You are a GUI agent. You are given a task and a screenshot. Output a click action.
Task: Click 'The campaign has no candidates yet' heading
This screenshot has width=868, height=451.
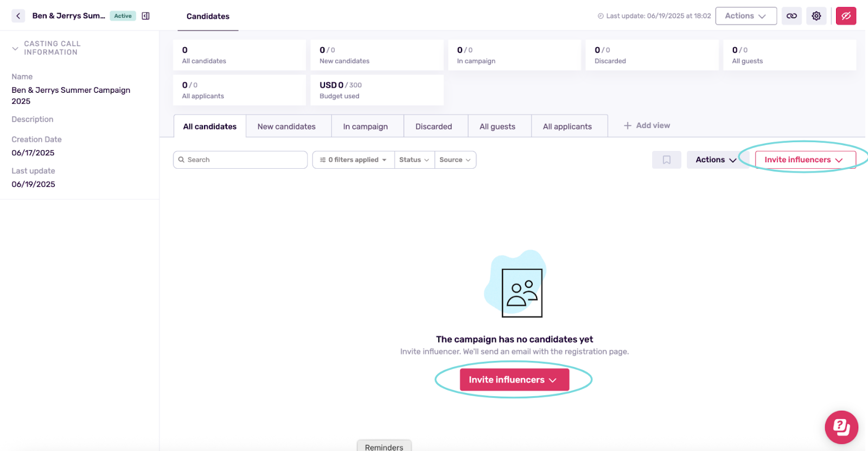pyautogui.click(x=514, y=339)
